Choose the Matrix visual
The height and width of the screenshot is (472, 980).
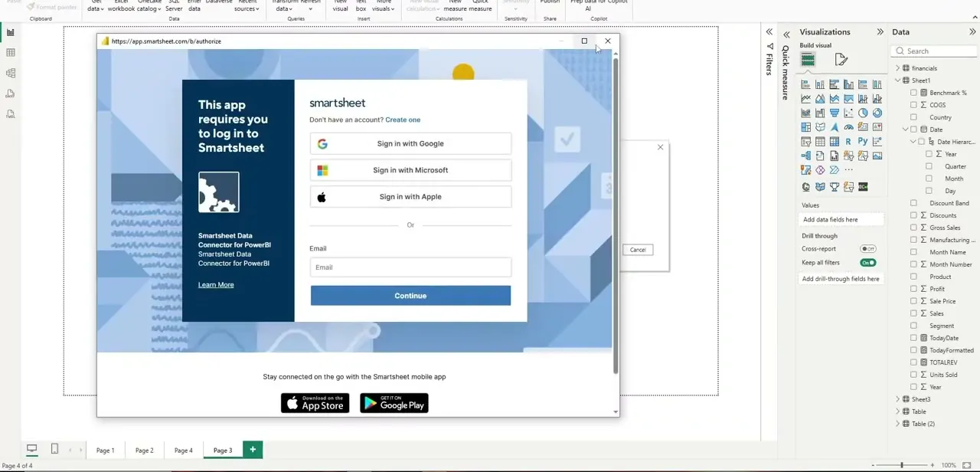(x=834, y=142)
